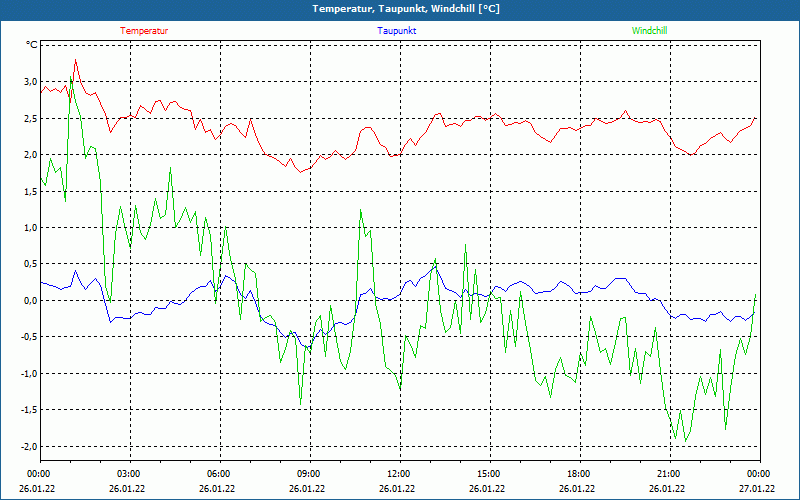Click the 18:00 time axis label
Screen dimensions: 800x500
coord(580,474)
